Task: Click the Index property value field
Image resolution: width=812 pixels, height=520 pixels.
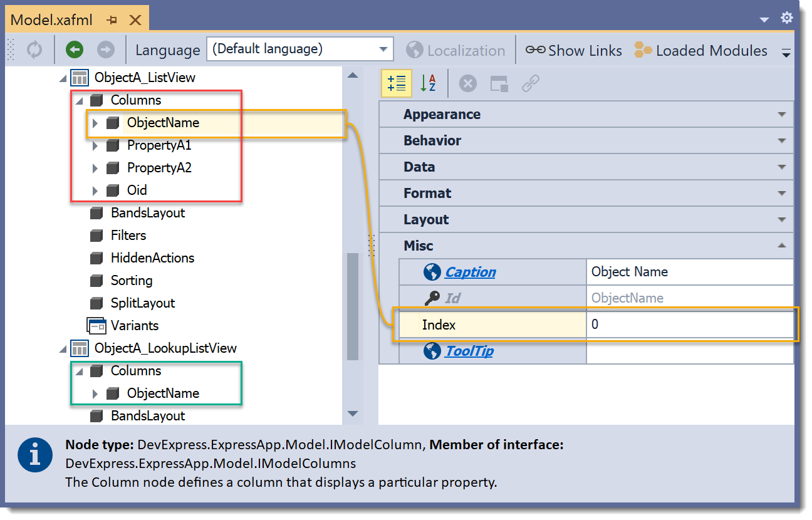Action: tap(689, 325)
